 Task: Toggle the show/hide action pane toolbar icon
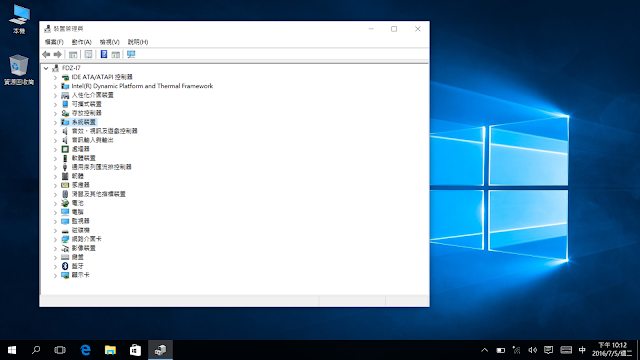pyautogui.click(x=116, y=54)
